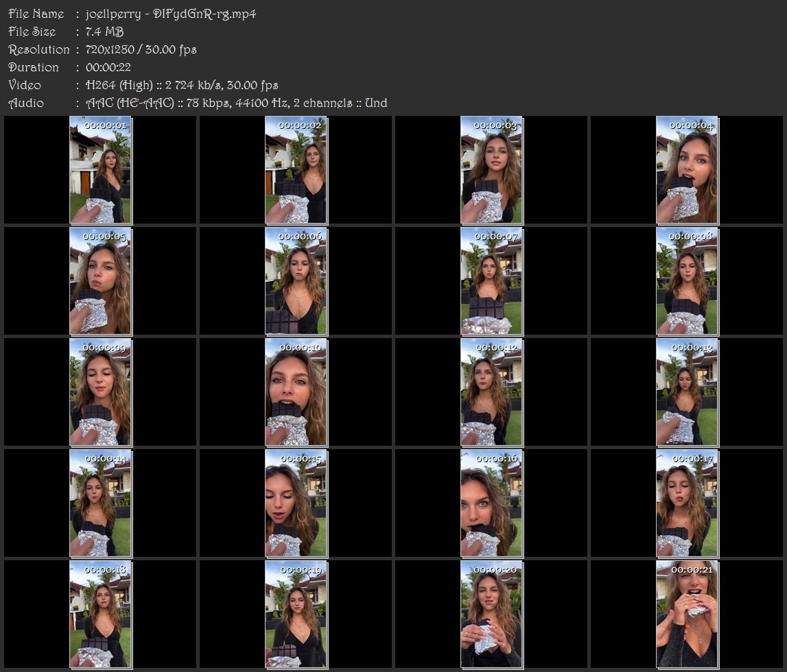Open the thumbnail stamped 00:00:06
Screen dimensions: 787x672
(296, 281)
